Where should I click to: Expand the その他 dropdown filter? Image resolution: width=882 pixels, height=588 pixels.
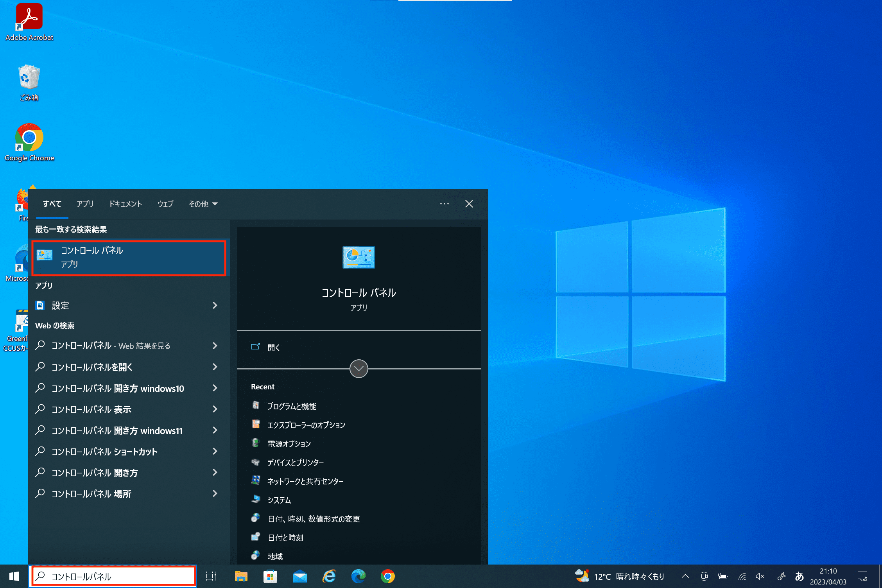[x=203, y=204]
